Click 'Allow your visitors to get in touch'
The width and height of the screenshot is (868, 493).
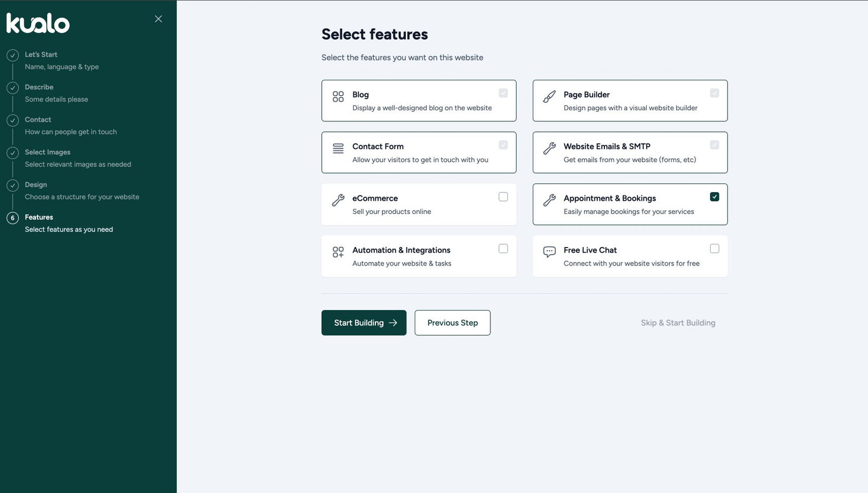pos(420,160)
